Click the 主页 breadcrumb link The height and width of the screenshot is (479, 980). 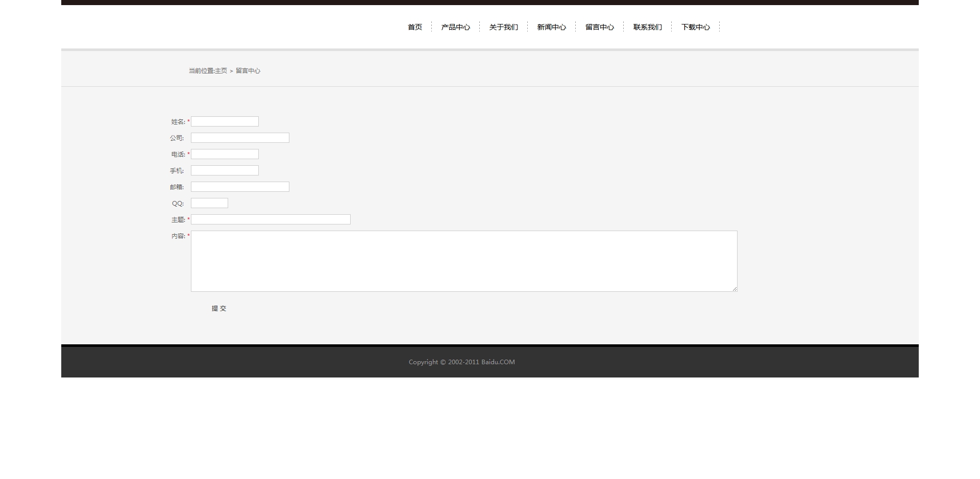tap(221, 71)
